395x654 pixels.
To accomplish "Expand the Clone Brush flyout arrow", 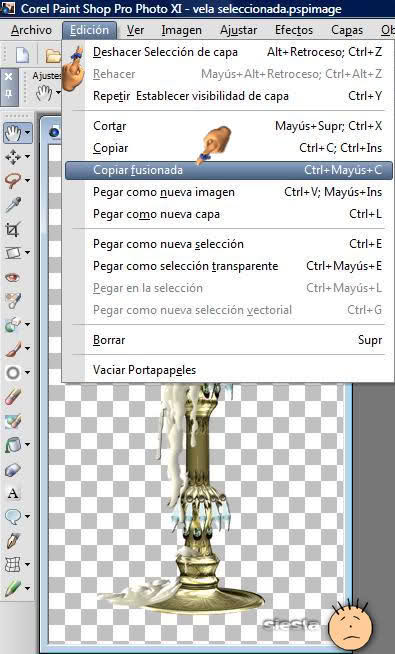I will (x=28, y=324).
